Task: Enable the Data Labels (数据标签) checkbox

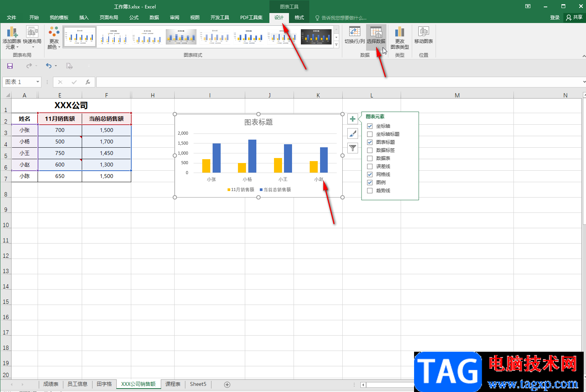Action: pyautogui.click(x=370, y=150)
